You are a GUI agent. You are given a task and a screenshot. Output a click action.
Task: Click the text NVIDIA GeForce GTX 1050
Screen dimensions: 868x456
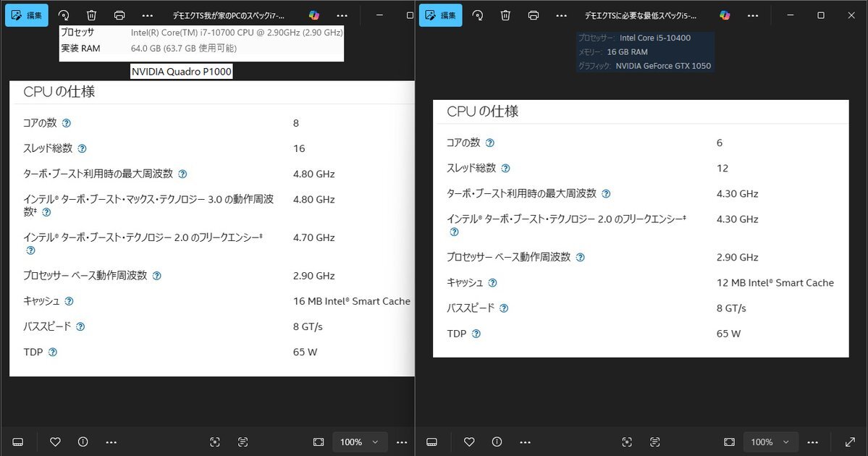point(663,66)
